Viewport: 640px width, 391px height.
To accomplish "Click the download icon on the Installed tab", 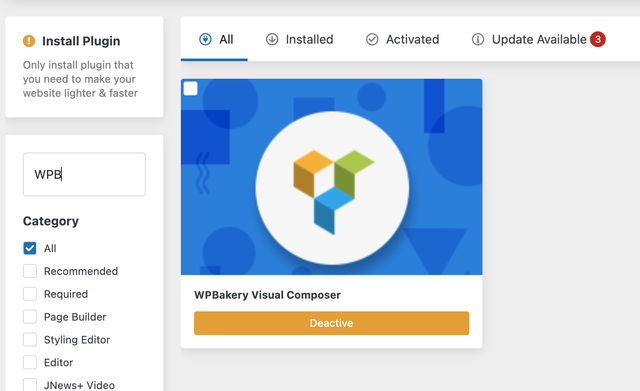I will click(272, 39).
